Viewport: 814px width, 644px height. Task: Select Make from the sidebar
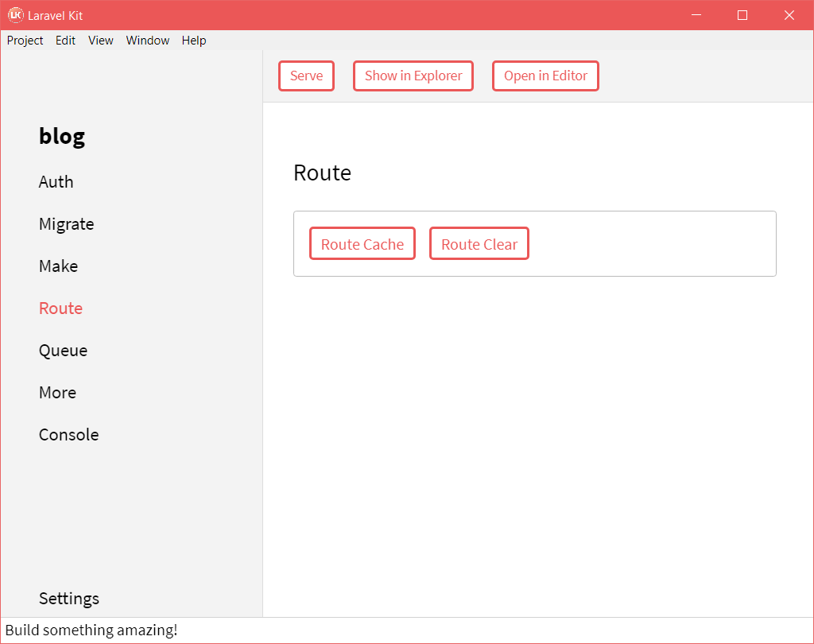pyautogui.click(x=58, y=266)
